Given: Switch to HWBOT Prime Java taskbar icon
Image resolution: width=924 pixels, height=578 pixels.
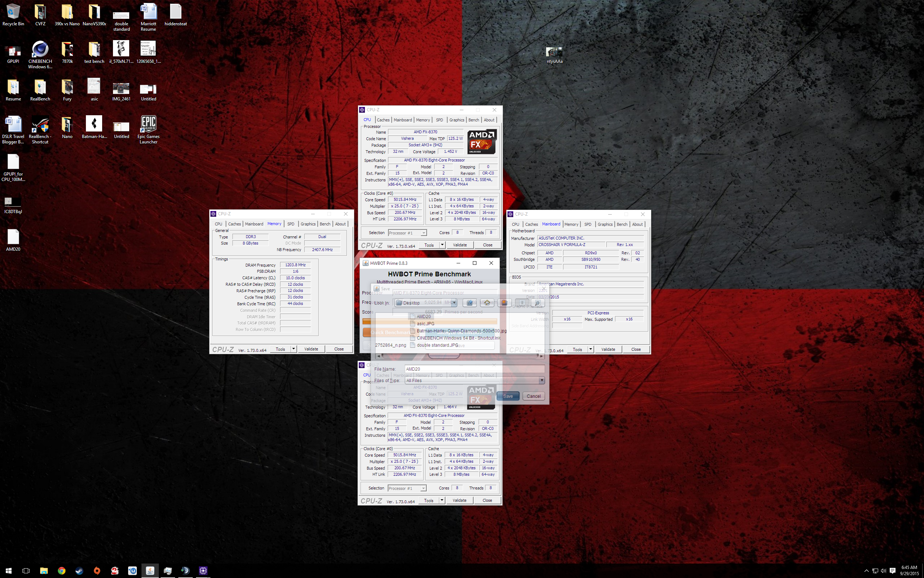Looking at the screenshot, I should pos(150,571).
